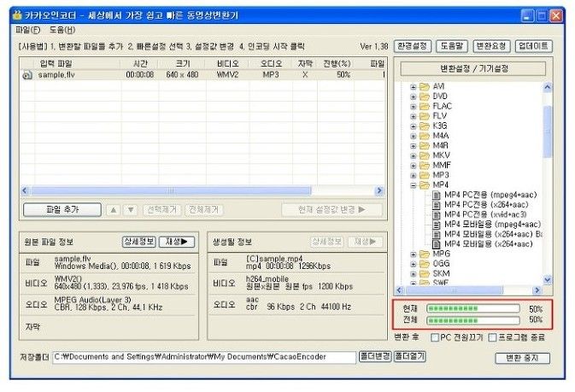Click the FLAC folder icon
Screen dimensions: 575x392
point(425,107)
